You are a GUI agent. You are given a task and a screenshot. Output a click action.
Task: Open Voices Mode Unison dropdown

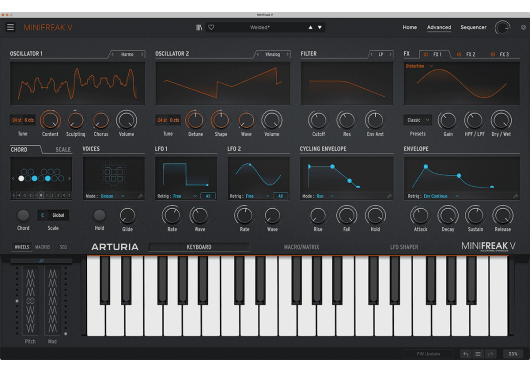[x=113, y=196]
